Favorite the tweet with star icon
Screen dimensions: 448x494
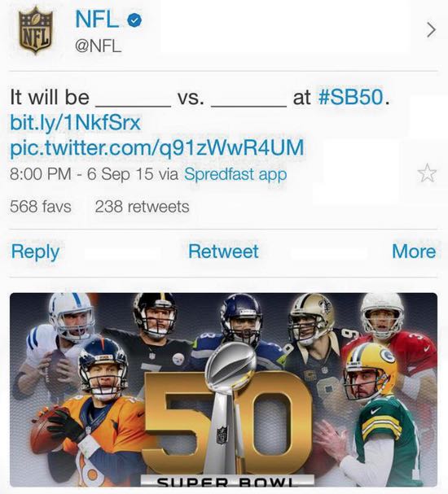427,173
